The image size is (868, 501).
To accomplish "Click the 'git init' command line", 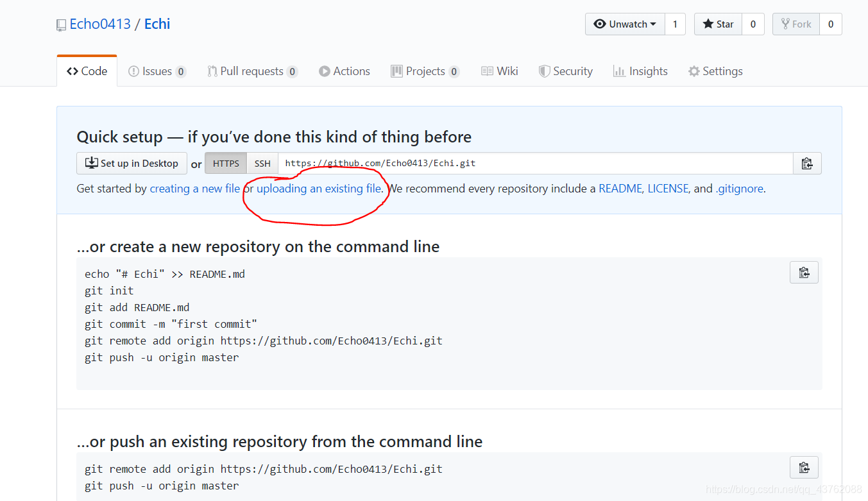I will (109, 291).
